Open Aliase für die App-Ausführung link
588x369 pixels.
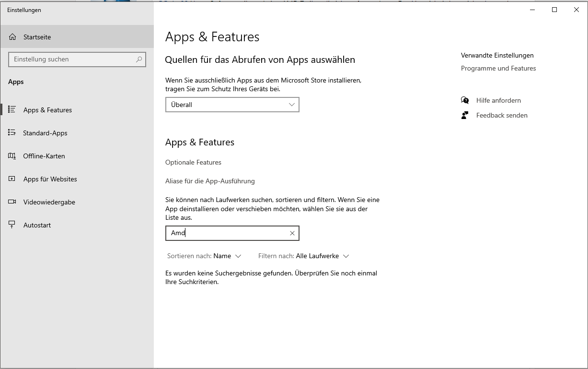tap(210, 181)
